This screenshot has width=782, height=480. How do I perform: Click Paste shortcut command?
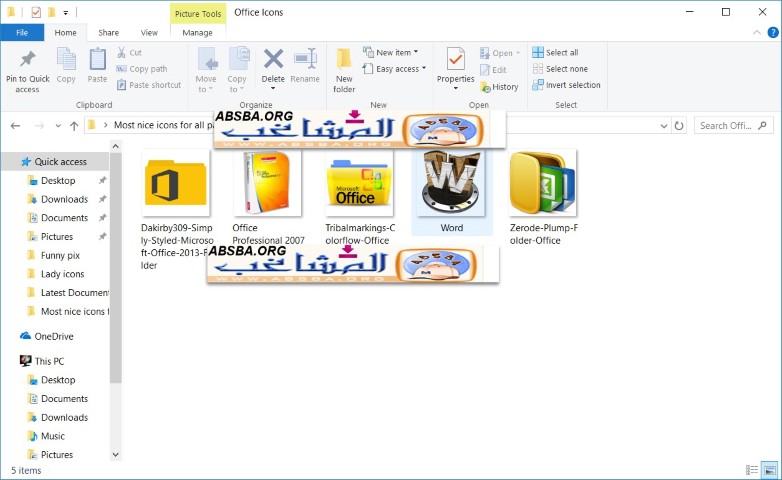click(149, 85)
